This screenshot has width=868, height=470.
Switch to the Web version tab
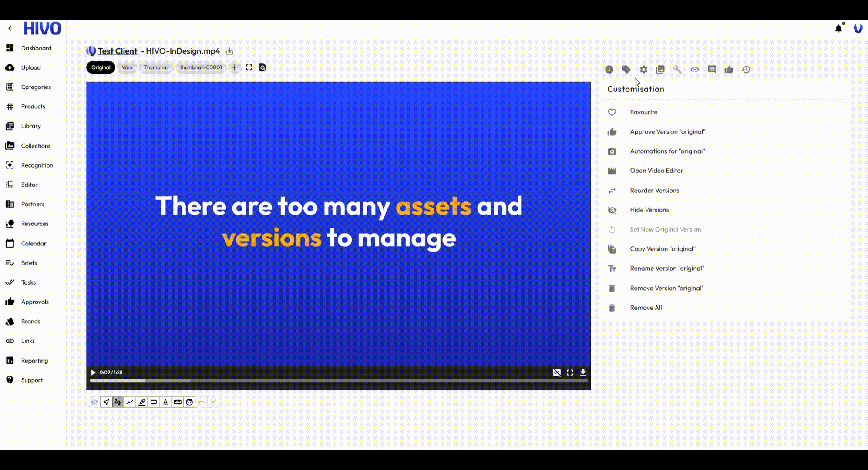pyautogui.click(x=127, y=67)
